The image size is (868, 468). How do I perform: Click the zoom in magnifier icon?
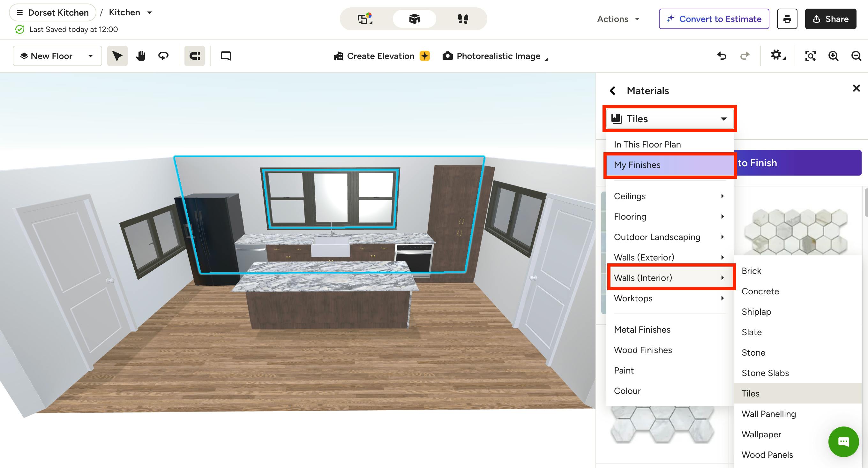point(833,56)
